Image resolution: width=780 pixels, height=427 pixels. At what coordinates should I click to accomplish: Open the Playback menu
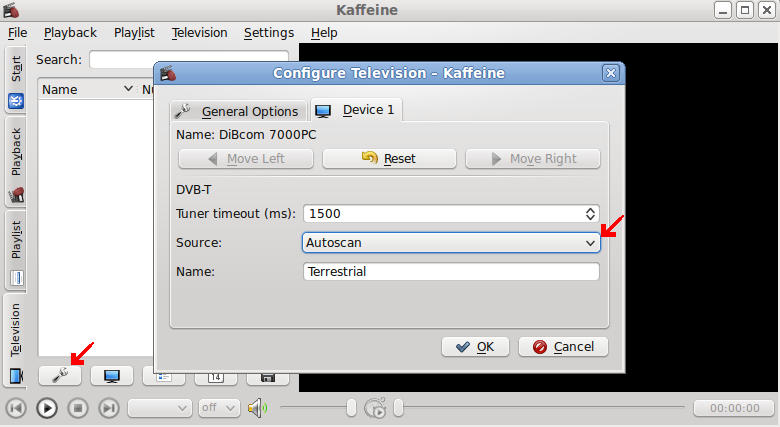pyautogui.click(x=70, y=33)
